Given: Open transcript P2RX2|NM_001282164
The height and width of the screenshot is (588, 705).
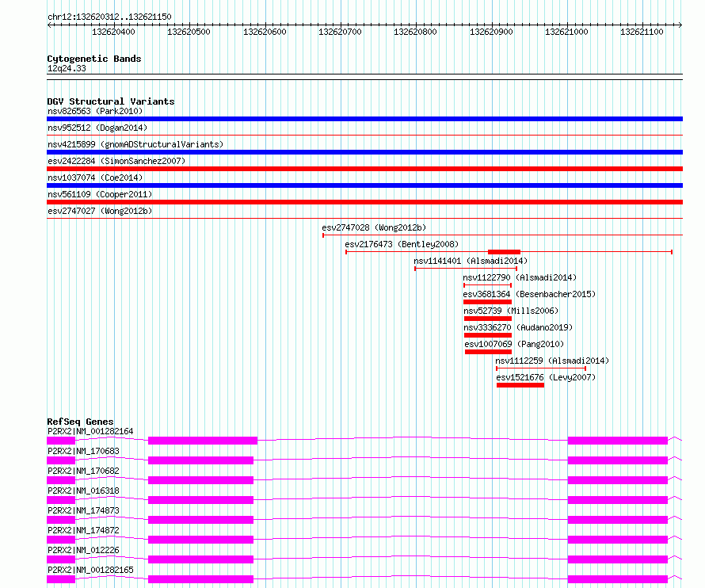Looking at the screenshot, I should pyautogui.click(x=90, y=431).
